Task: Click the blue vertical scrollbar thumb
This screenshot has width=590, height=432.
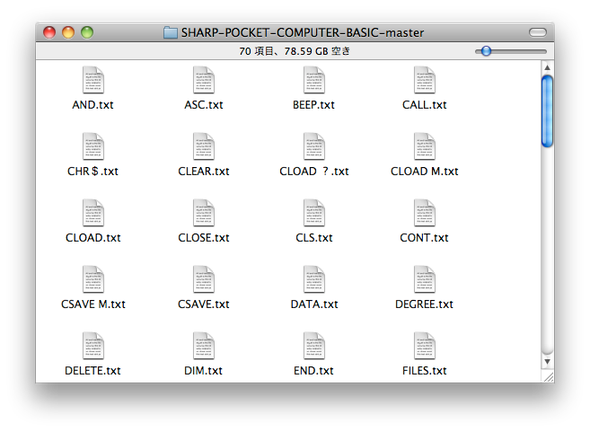Action: [x=547, y=111]
